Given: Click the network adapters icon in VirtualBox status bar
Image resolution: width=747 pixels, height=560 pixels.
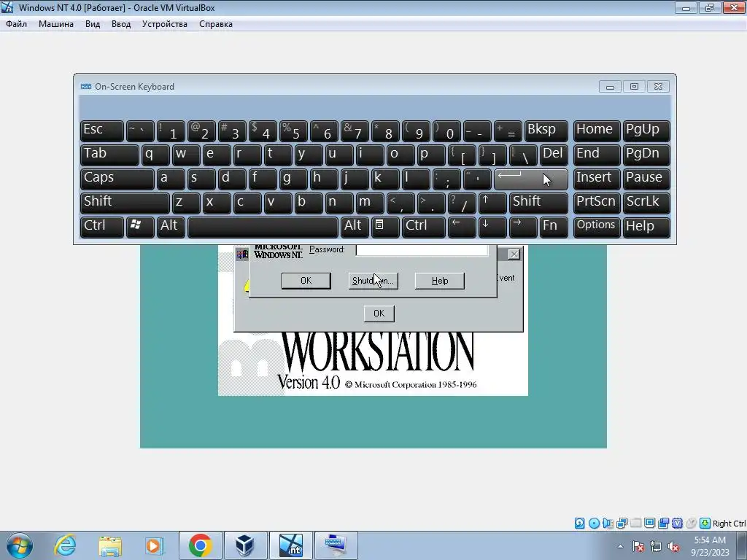Looking at the screenshot, I should pos(622,524).
